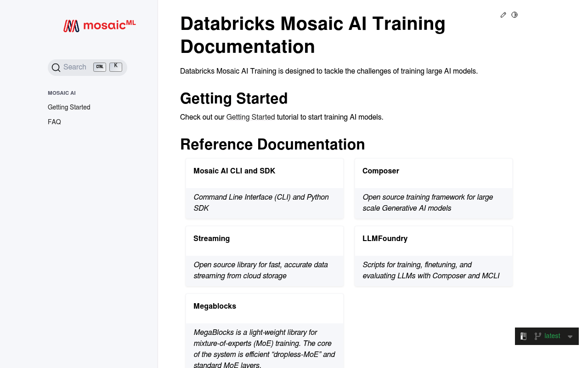Image resolution: width=588 pixels, height=368 pixels.
Task: Click 'Scripts for training, finetuning' description
Action: (x=431, y=270)
